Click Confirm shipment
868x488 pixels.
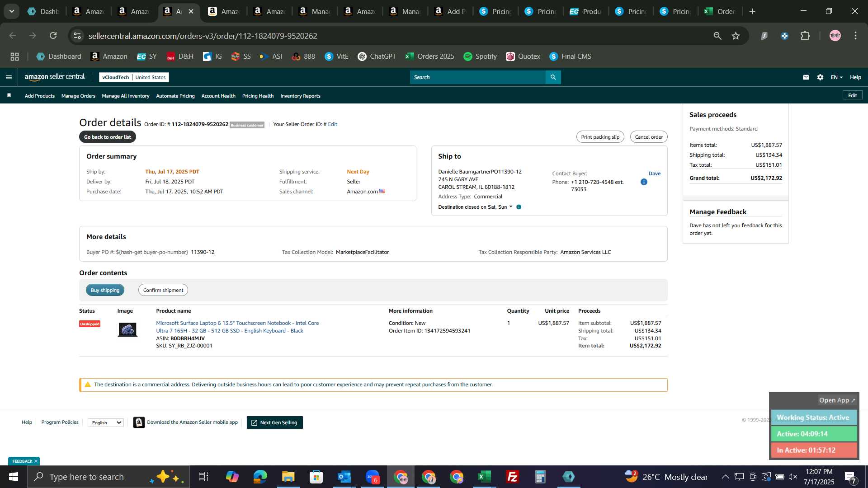click(x=163, y=290)
